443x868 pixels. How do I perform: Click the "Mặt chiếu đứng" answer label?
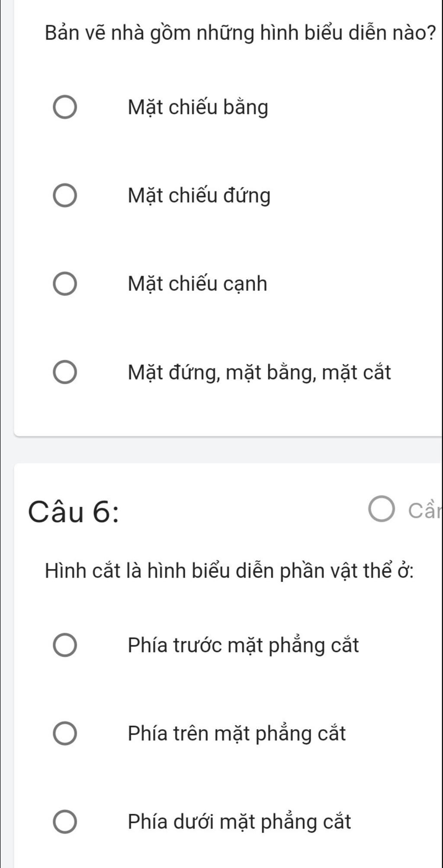[x=199, y=196]
